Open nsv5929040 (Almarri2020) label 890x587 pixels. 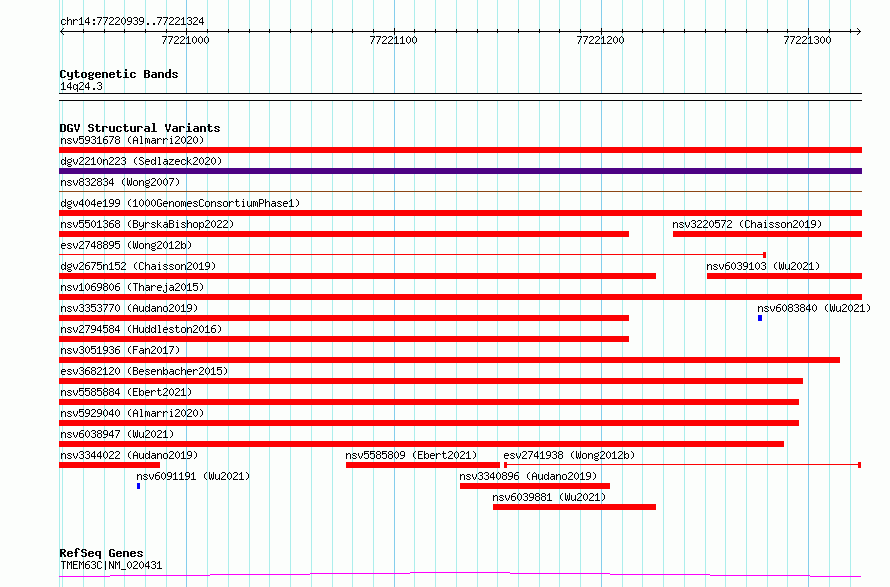tap(132, 413)
